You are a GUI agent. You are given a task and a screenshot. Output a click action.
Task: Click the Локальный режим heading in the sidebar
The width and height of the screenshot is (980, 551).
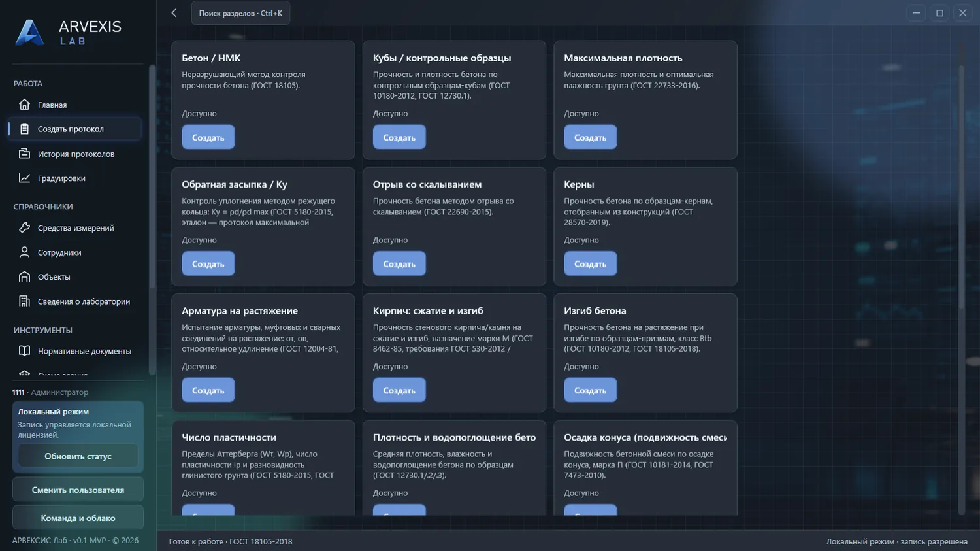click(x=53, y=412)
